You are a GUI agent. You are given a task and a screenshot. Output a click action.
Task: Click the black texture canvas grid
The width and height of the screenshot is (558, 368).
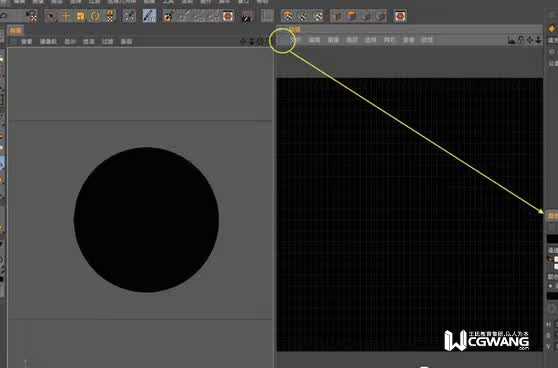[x=410, y=215]
